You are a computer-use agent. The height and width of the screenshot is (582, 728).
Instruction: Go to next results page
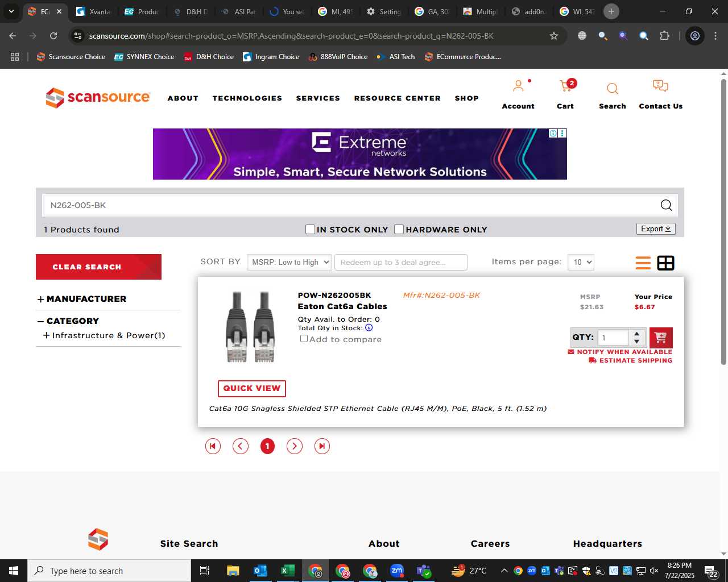[295, 446]
